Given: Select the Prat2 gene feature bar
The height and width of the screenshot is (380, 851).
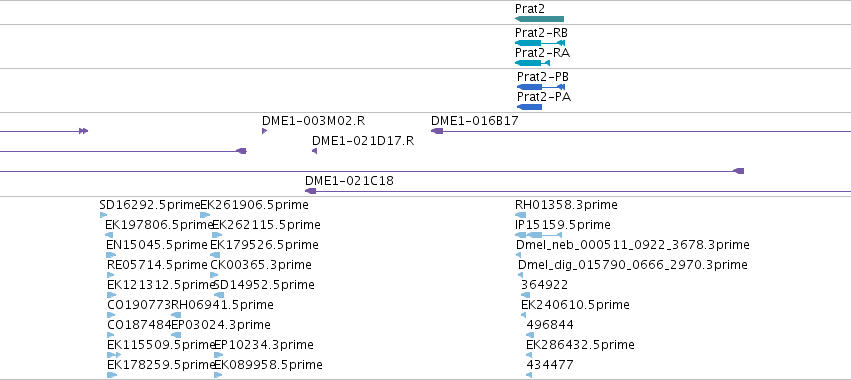Looking at the screenshot, I should 539,19.
